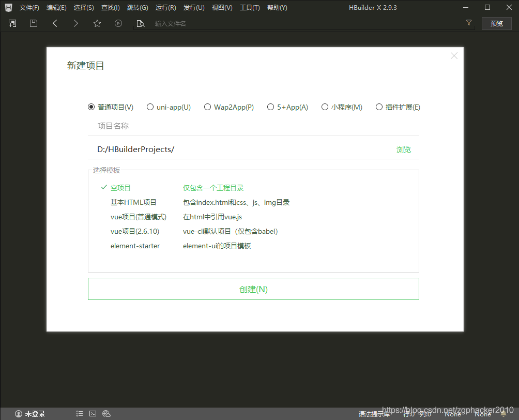Screen dimensions: 519x420
Task: Click the 预览 preview button
Action: pyautogui.click(x=496, y=23)
